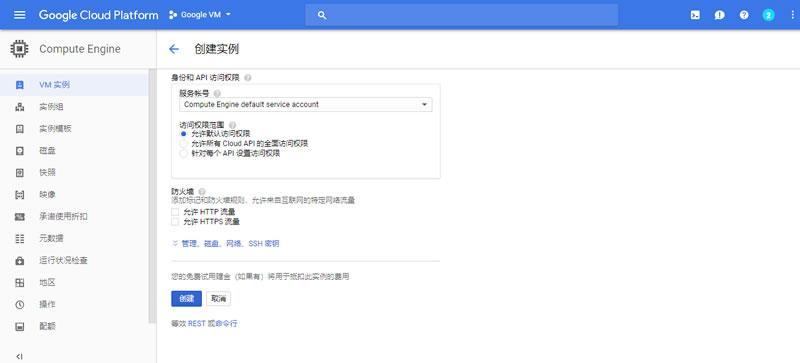Image resolution: width=800 pixels, height=363 pixels.
Task: Expand 管理、磁盘、网络、SSH 密钥 section
Action: tap(226, 244)
